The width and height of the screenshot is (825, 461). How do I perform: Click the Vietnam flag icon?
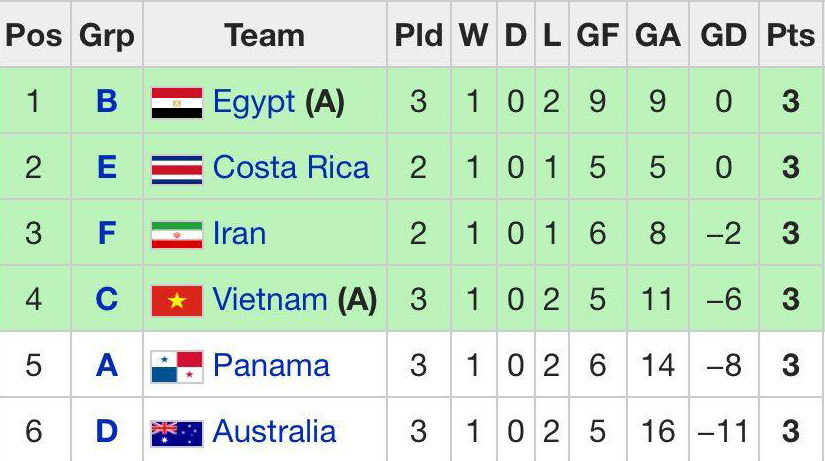pos(177,300)
